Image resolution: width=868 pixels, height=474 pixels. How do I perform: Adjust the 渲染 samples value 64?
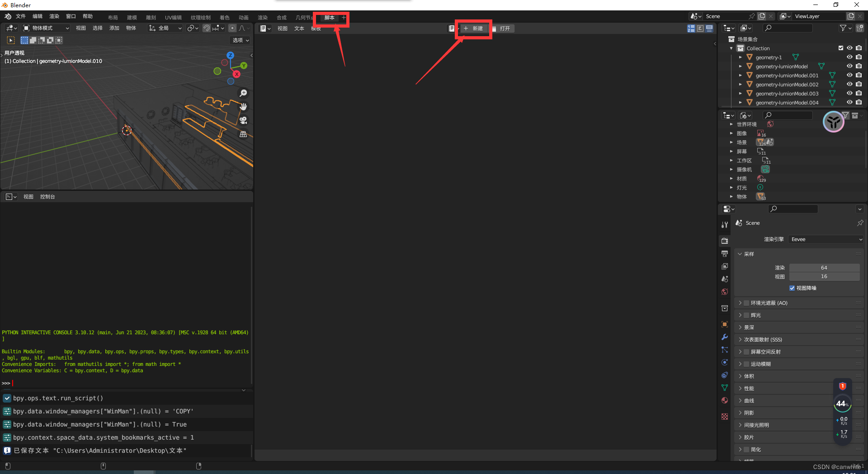pos(824,268)
